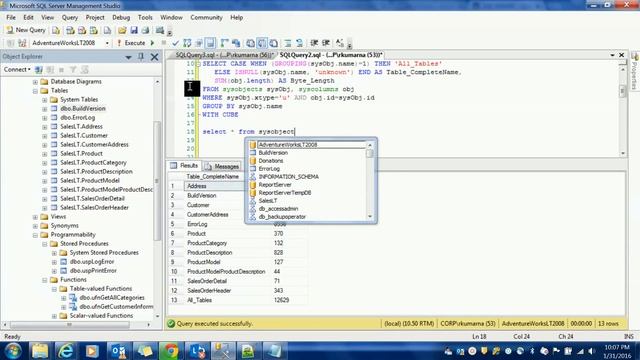The height and width of the screenshot is (360, 640).
Task: Toggle Include Actual Execution Plan
Action: 224,43
